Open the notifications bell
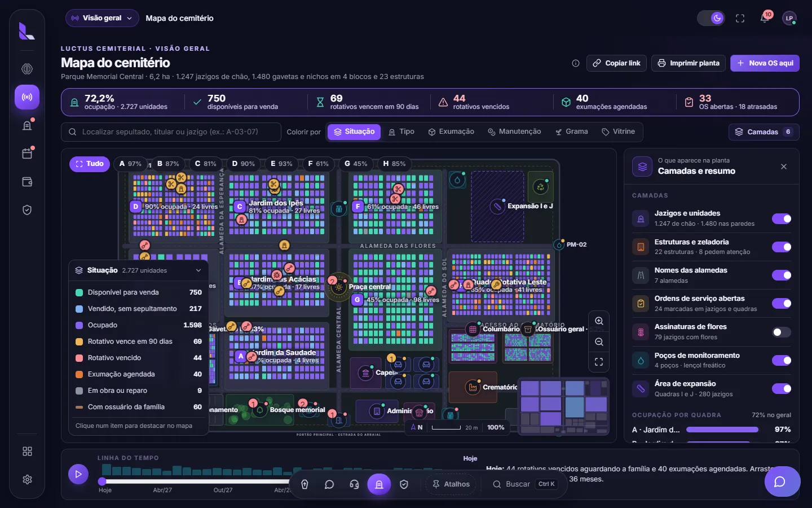 (765, 18)
